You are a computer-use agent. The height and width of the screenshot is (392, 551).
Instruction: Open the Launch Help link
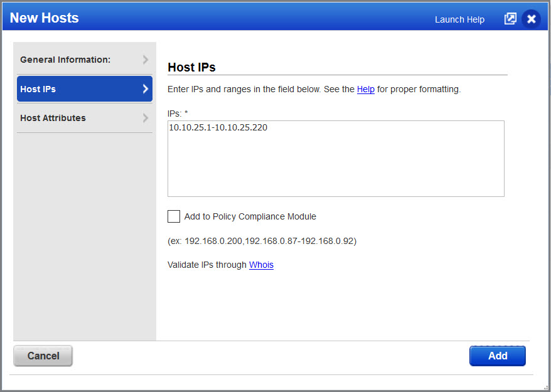point(459,19)
